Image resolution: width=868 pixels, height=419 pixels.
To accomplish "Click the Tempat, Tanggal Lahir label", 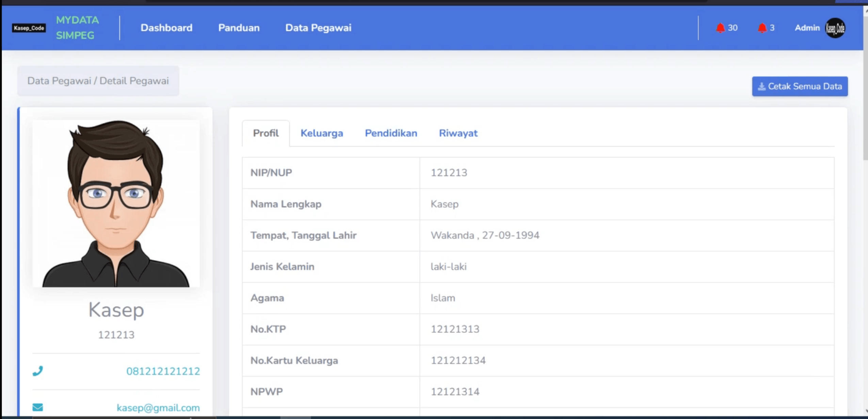I will click(x=304, y=236).
